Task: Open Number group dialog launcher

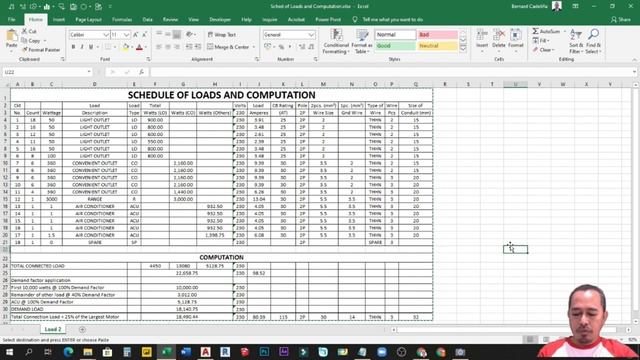Action: 316,60
